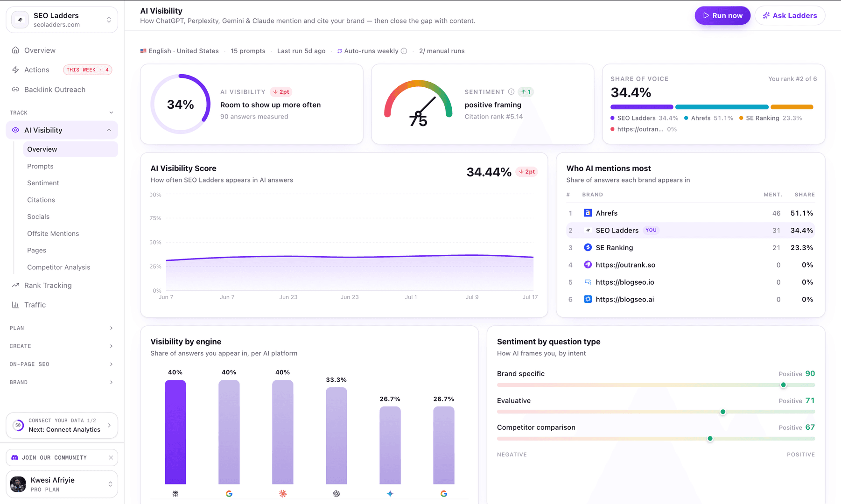Open the Prompts sub-page

(40, 166)
